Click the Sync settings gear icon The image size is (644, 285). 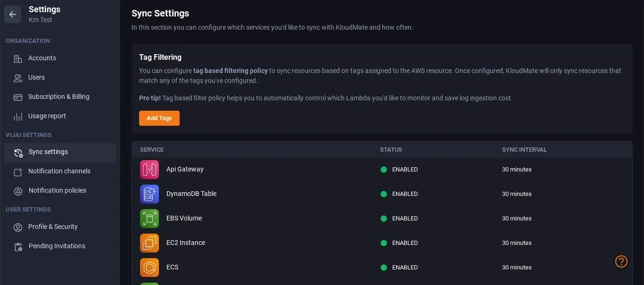point(18,153)
